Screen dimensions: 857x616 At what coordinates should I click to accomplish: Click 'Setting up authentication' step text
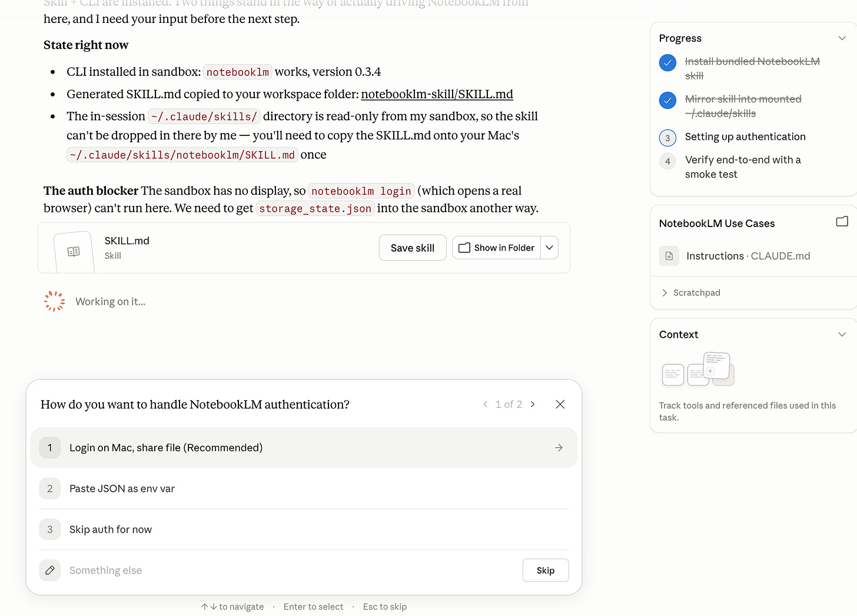745,136
